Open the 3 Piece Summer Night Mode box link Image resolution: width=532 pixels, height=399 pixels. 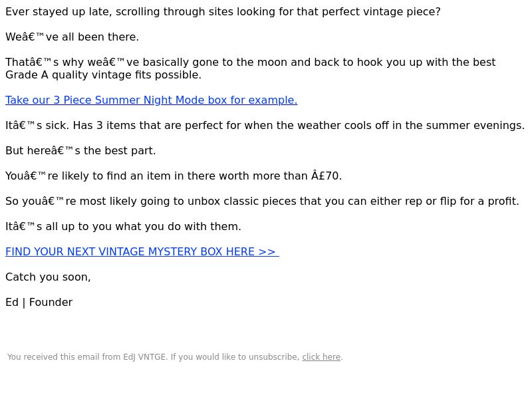point(152,100)
